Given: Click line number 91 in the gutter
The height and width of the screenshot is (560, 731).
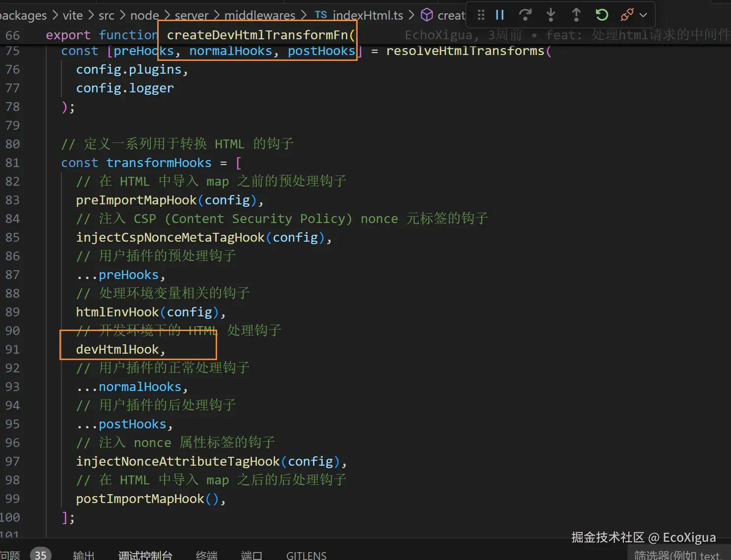Looking at the screenshot, I should (x=13, y=350).
